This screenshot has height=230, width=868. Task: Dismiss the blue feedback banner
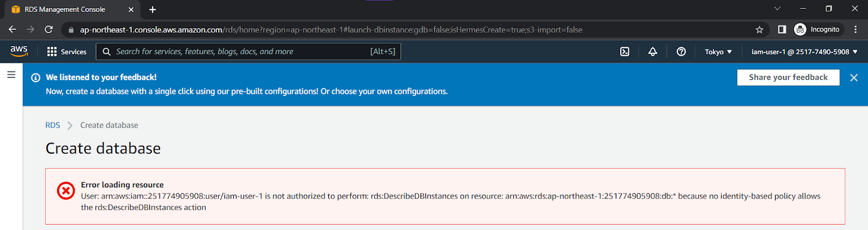(854, 78)
